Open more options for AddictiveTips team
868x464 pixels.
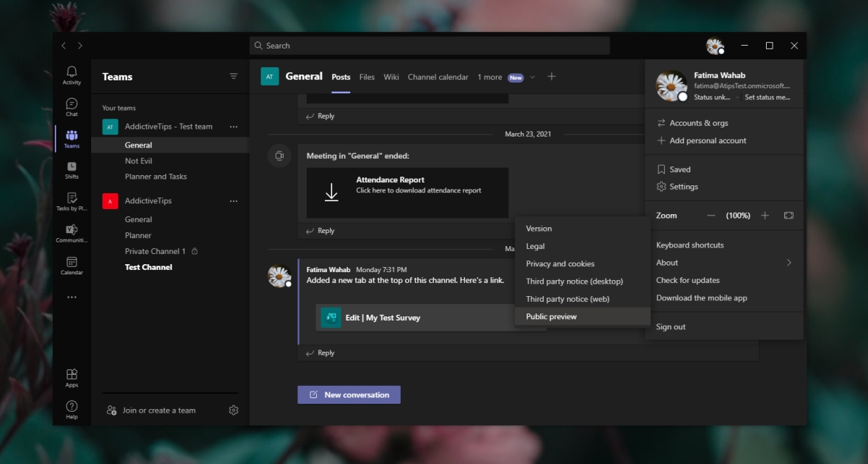pyautogui.click(x=234, y=201)
